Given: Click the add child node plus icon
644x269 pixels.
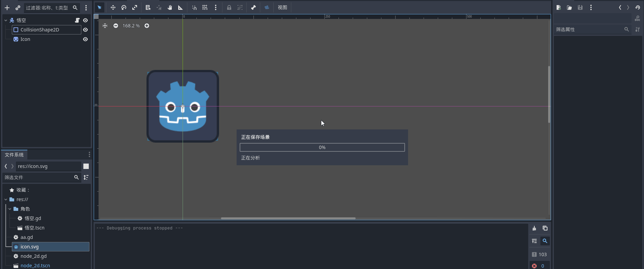Looking at the screenshot, I should coord(7,7).
